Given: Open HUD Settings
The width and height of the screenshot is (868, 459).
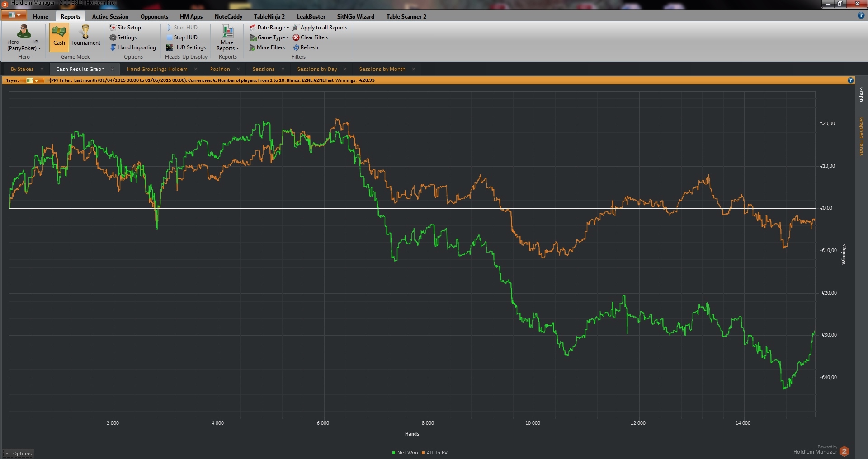Looking at the screenshot, I should [185, 47].
